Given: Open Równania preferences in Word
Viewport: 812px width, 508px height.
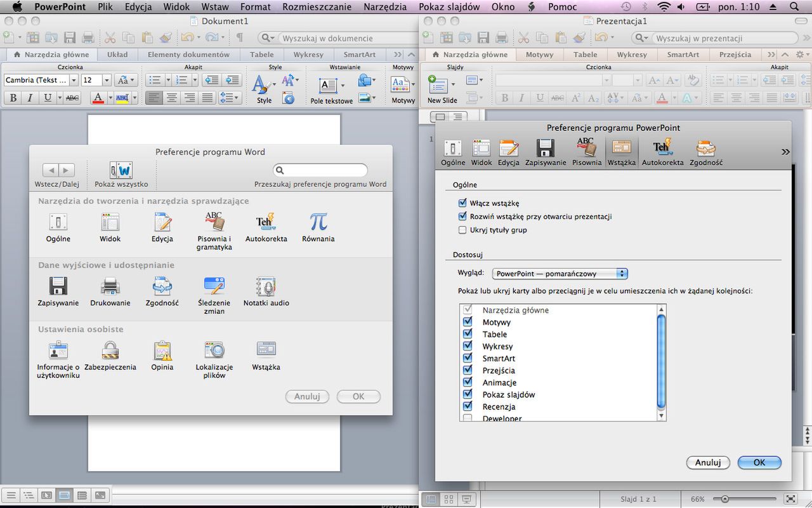Looking at the screenshot, I should [x=318, y=228].
